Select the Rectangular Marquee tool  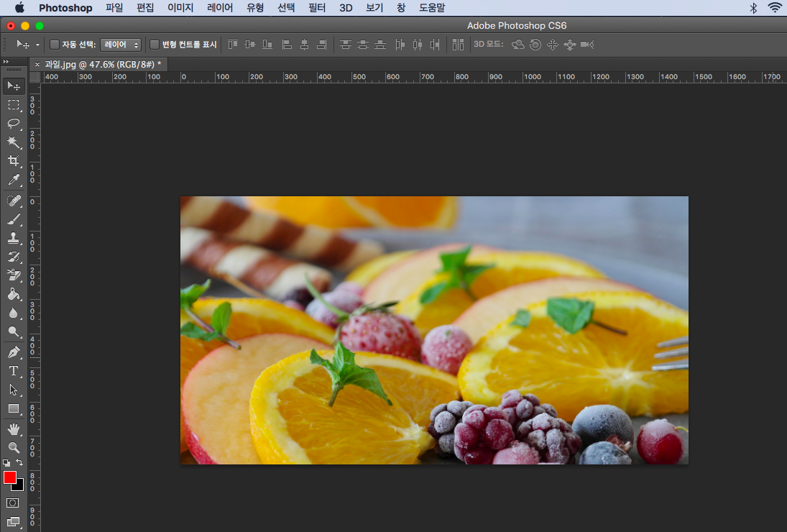pyautogui.click(x=14, y=105)
